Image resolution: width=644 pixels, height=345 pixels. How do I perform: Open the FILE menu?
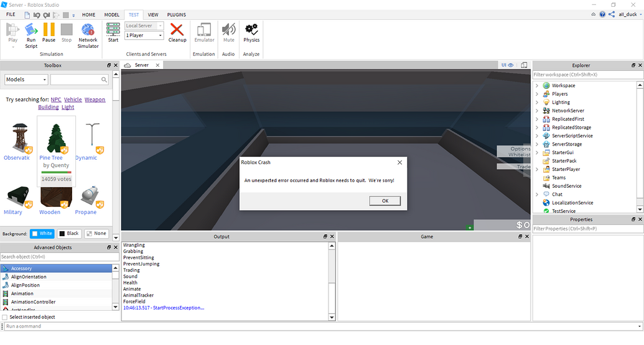[11, 14]
